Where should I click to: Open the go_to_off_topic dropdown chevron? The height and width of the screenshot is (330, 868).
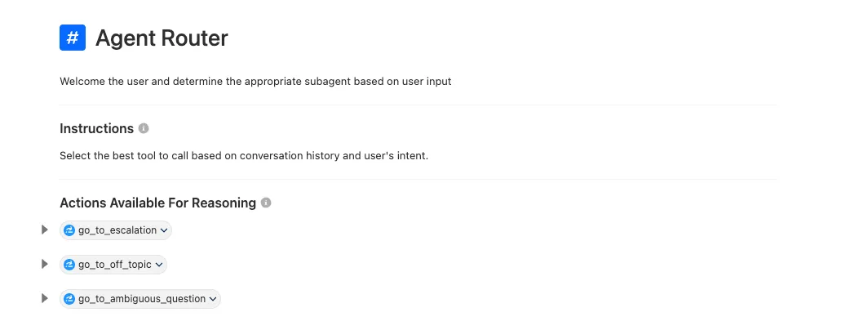tap(159, 265)
